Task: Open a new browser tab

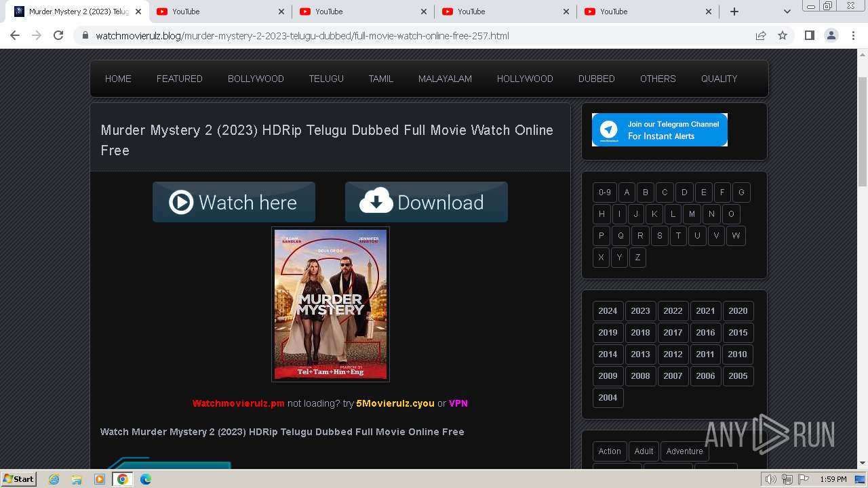Action: tap(734, 12)
